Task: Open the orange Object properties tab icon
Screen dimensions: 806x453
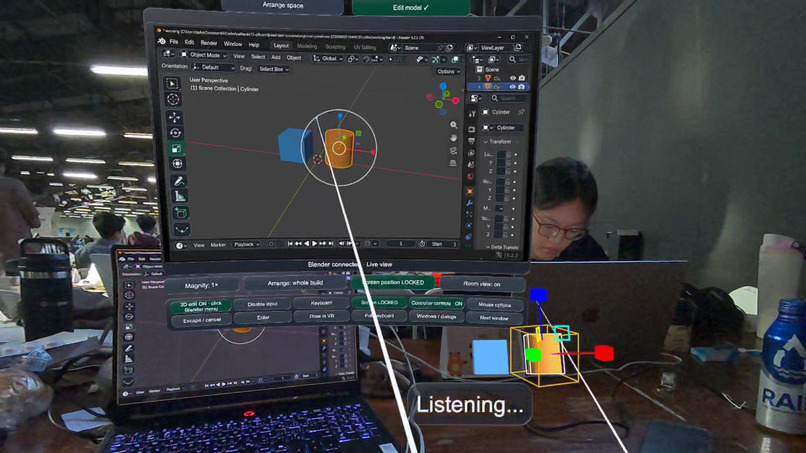Action: [x=469, y=191]
